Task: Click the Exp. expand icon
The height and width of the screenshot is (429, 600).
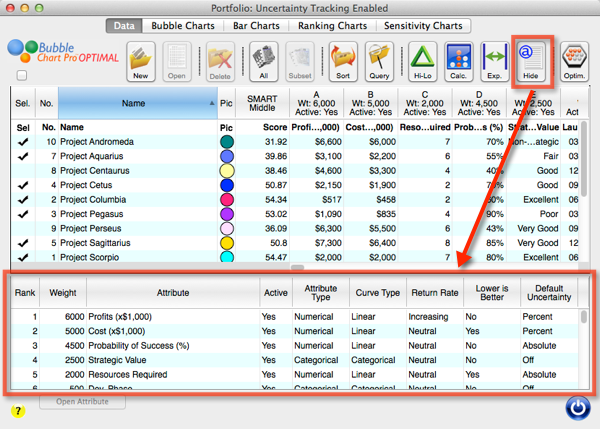Action: [x=494, y=61]
